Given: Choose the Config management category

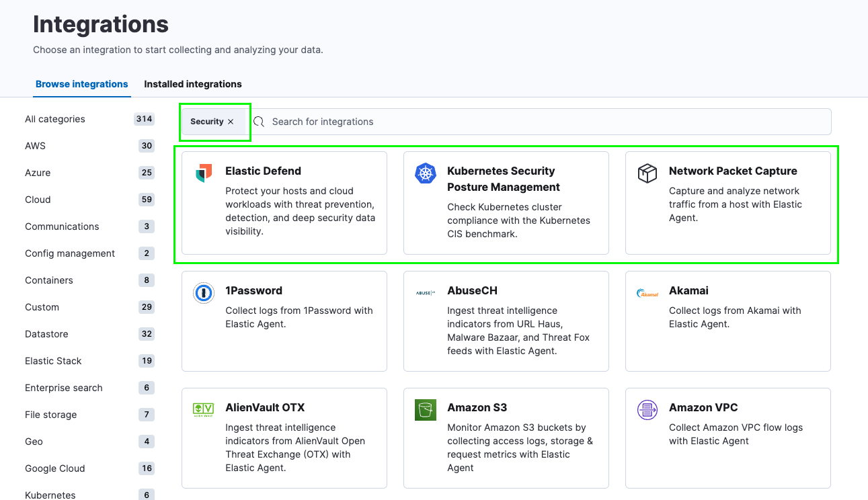Looking at the screenshot, I should click(x=70, y=253).
